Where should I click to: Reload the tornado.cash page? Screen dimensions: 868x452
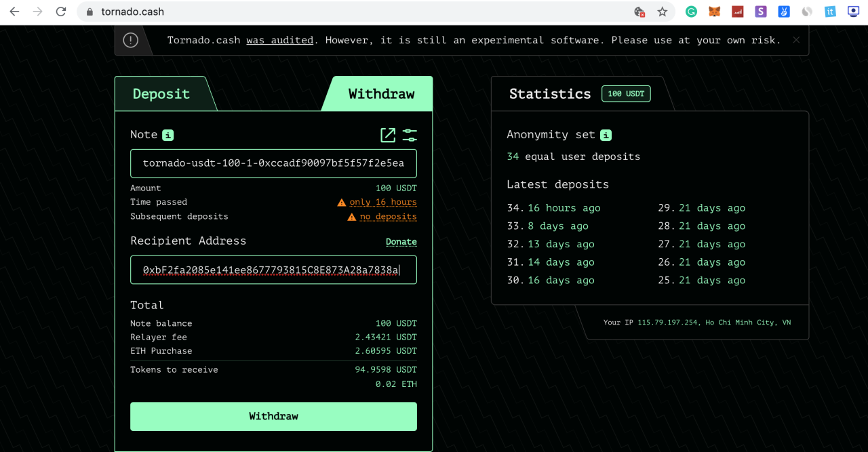(61, 12)
